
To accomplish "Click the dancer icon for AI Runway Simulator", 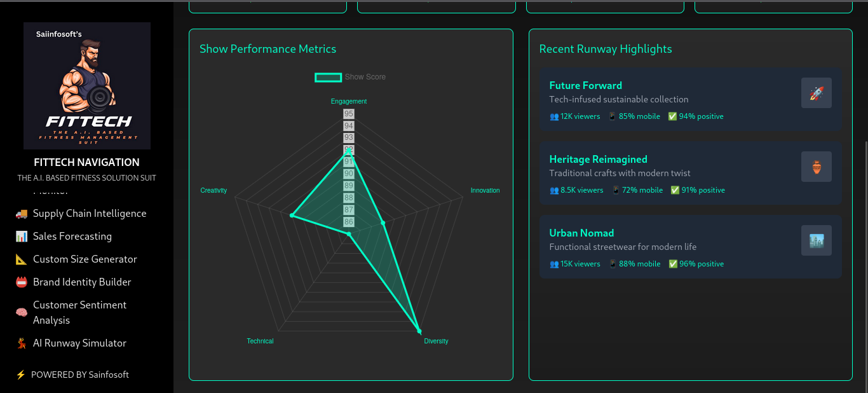I will pos(22,343).
